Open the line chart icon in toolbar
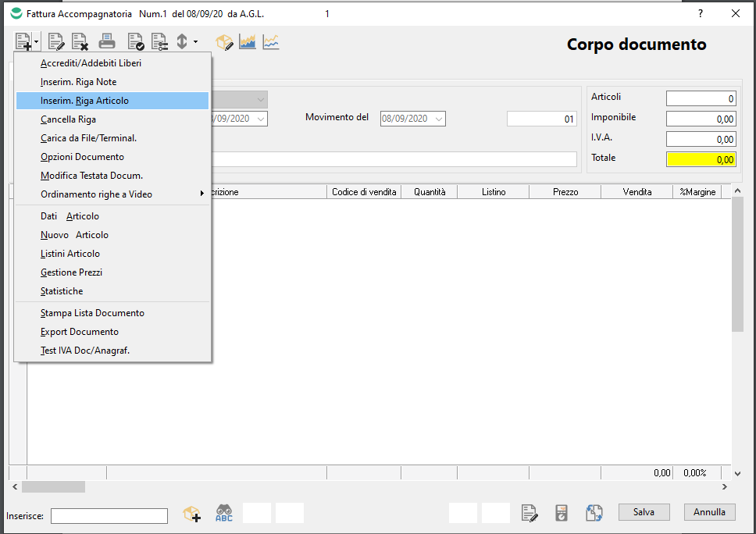The height and width of the screenshot is (534, 756). (x=271, y=42)
